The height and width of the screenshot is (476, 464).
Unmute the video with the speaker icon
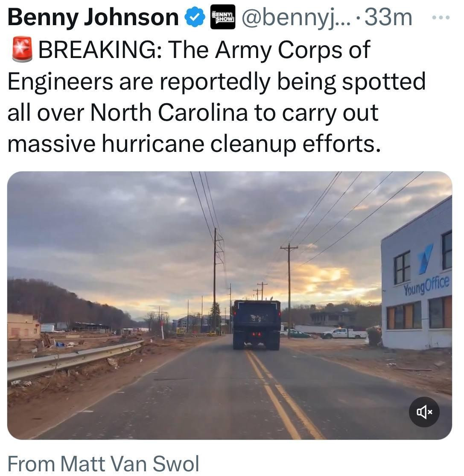pos(424,412)
